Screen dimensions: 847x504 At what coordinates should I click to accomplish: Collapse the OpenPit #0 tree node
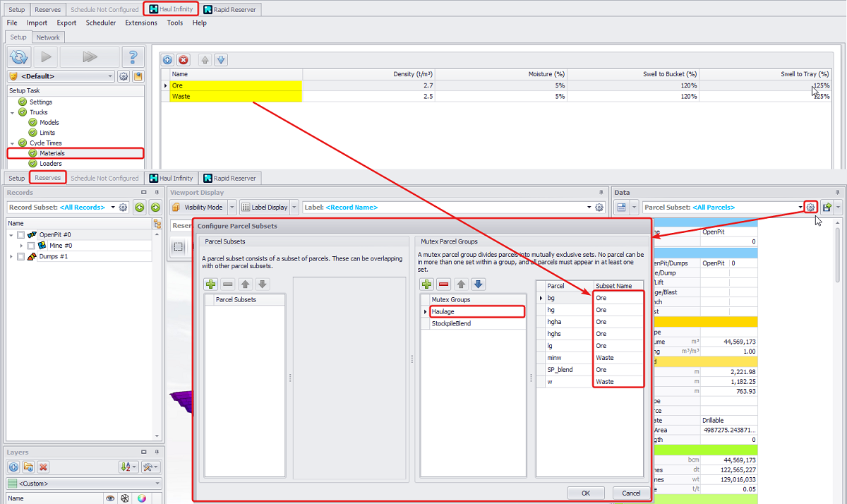point(12,235)
